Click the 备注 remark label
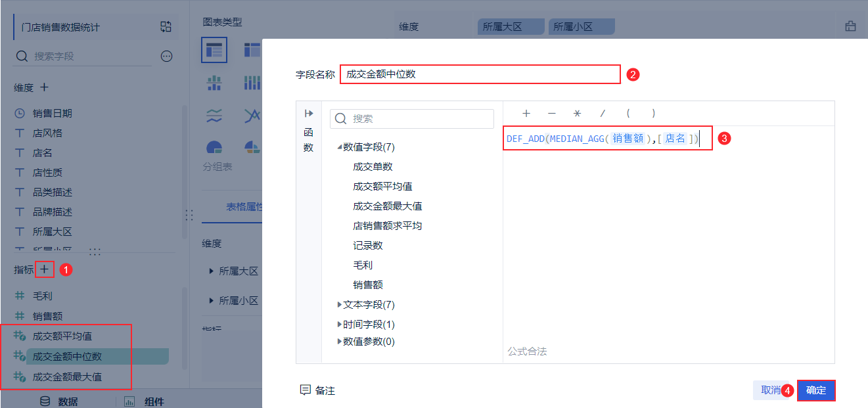 point(325,390)
